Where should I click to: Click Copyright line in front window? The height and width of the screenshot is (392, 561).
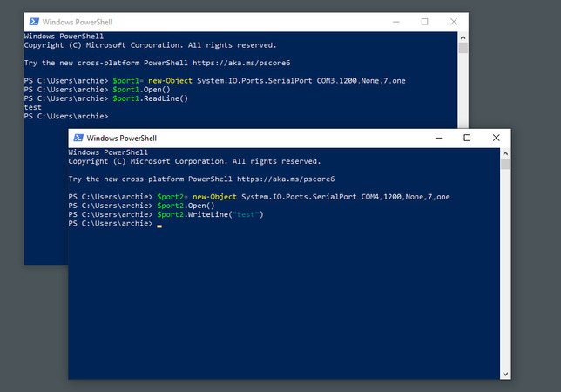click(194, 161)
